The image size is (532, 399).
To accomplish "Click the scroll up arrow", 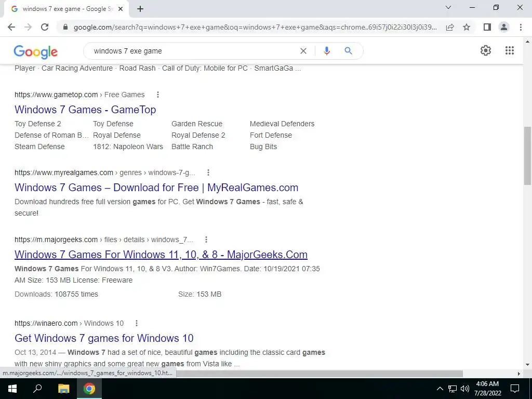I will point(527,42).
